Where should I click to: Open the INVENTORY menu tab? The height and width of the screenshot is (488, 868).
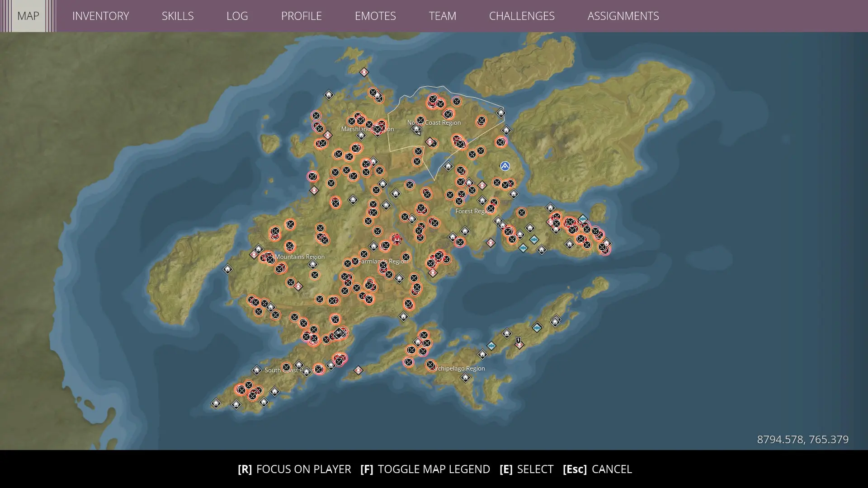pos(101,15)
